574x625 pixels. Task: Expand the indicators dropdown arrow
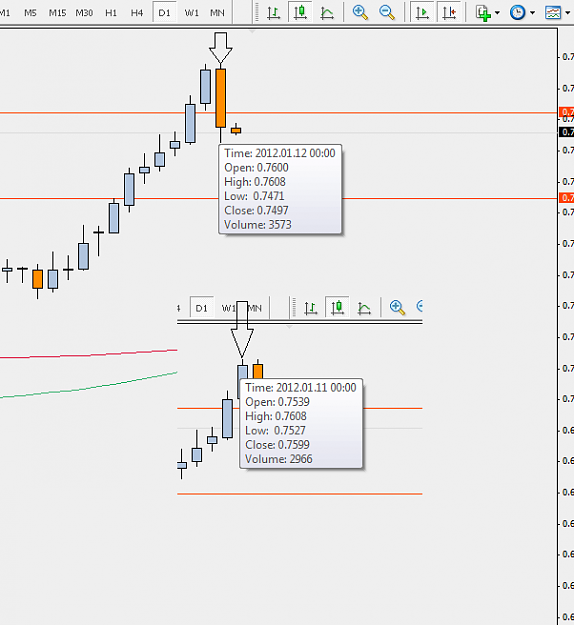(497, 13)
